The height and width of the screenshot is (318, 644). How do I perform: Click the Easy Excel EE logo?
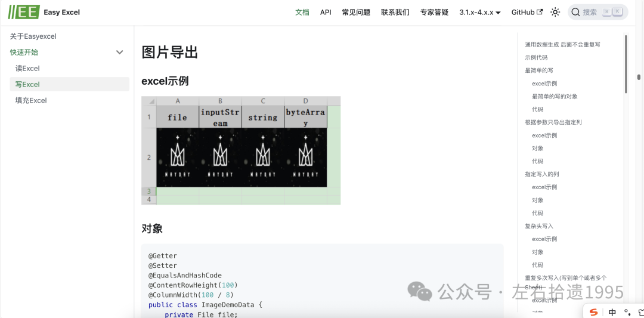24,12
